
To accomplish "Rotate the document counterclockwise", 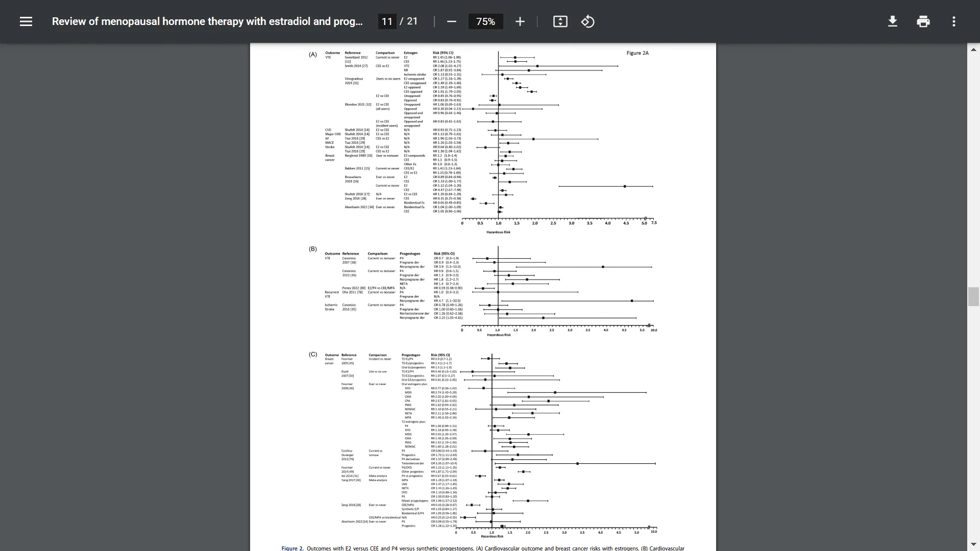I will tap(587, 21).
